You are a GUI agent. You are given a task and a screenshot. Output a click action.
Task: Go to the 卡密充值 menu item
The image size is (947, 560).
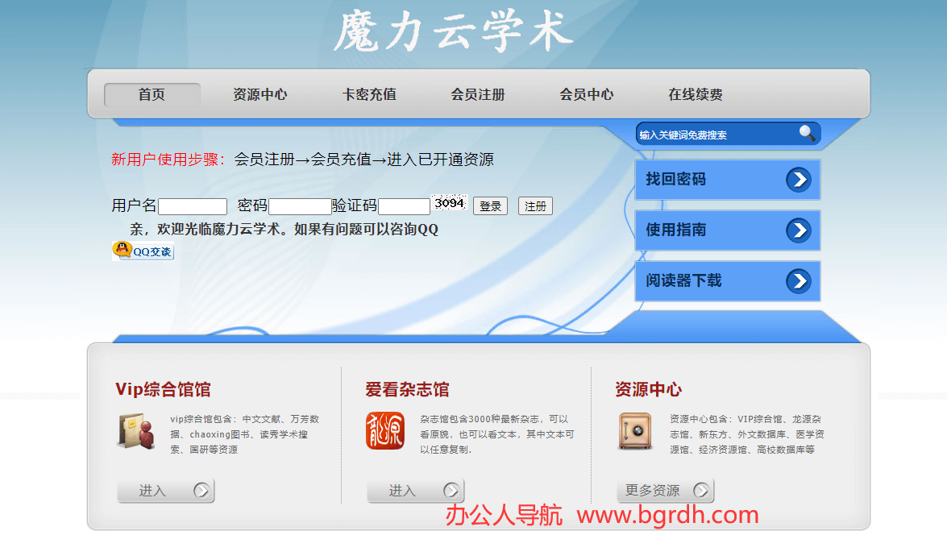369,95
